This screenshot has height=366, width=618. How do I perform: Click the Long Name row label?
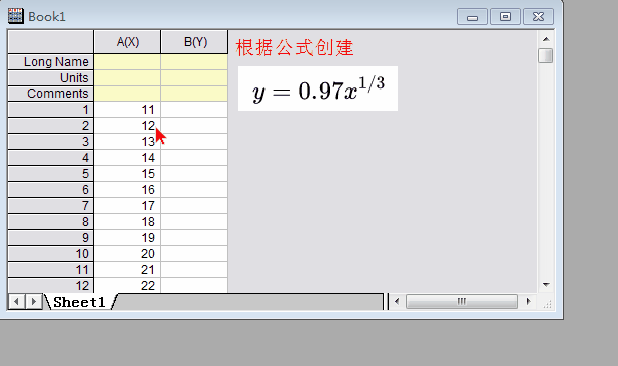pyautogui.click(x=50, y=62)
